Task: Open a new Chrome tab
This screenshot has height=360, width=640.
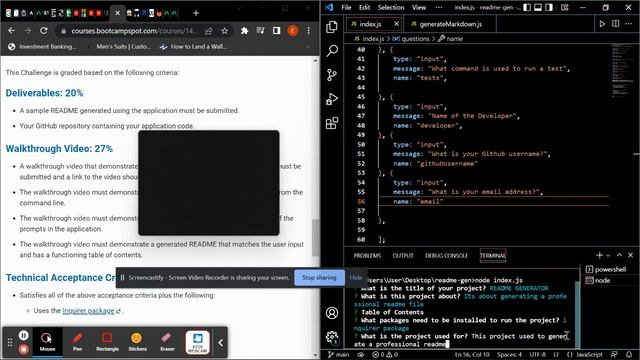Action: tap(196, 13)
